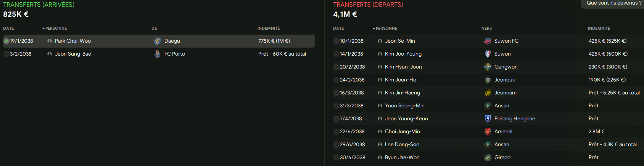Click the Pohang Henghae club badge
644x166 pixels.
tap(488, 119)
